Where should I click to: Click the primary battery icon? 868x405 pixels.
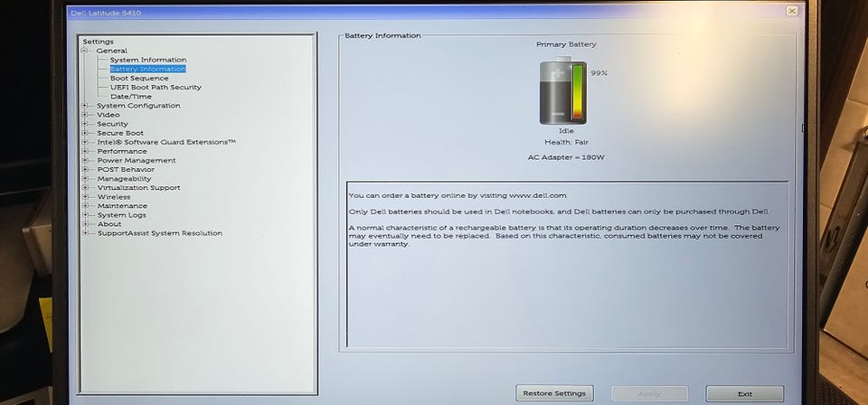coord(563,90)
